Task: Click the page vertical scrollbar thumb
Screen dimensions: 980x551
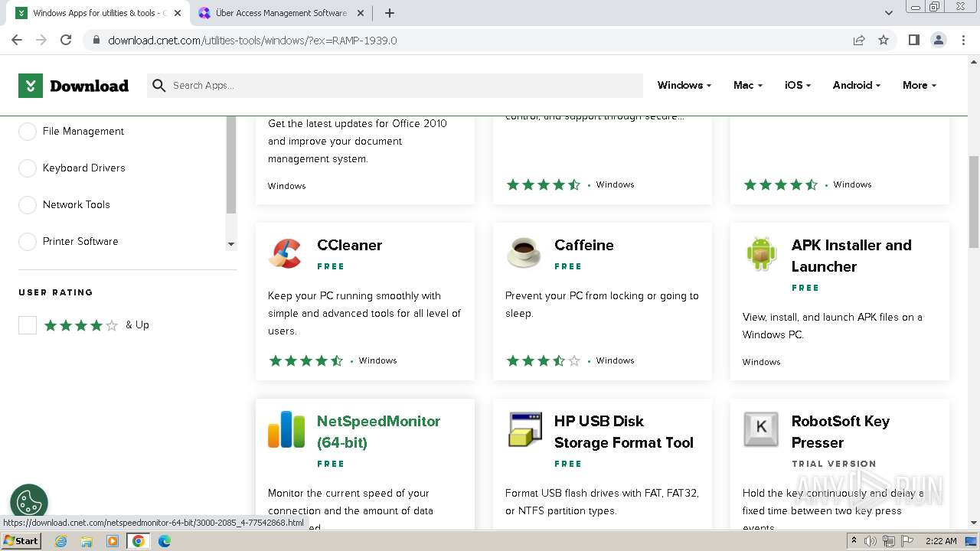Action: [x=974, y=201]
